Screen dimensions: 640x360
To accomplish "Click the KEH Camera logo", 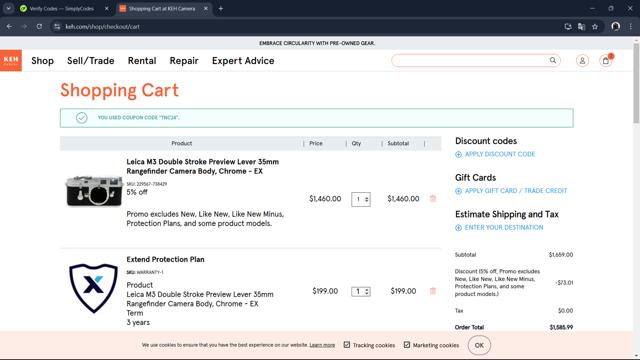I will click(11, 60).
